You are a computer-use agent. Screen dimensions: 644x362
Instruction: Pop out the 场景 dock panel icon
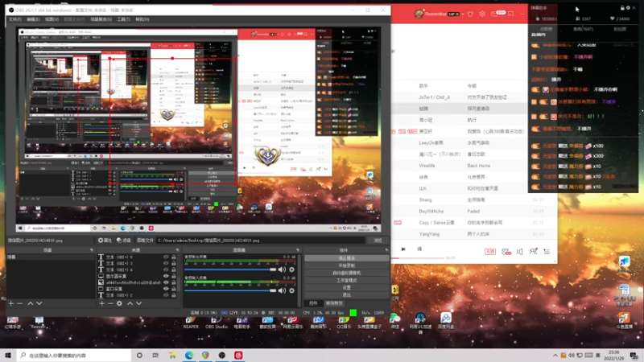tap(92, 250)
